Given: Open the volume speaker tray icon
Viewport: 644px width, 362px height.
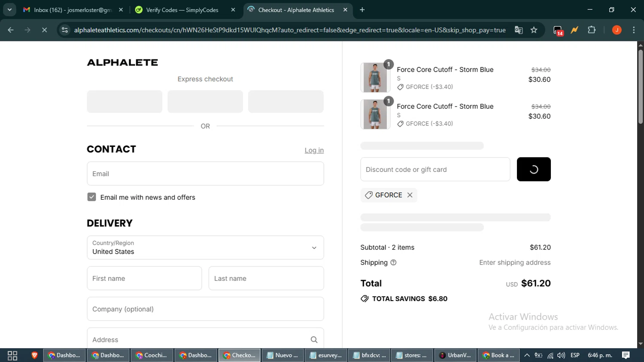Looking at the screenshot, I should coord(561,355).
